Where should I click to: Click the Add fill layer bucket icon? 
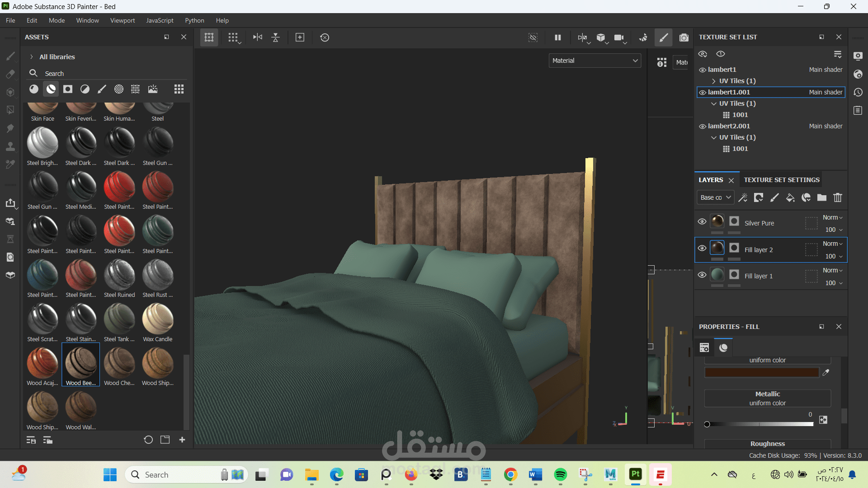[x=790, y=197]
